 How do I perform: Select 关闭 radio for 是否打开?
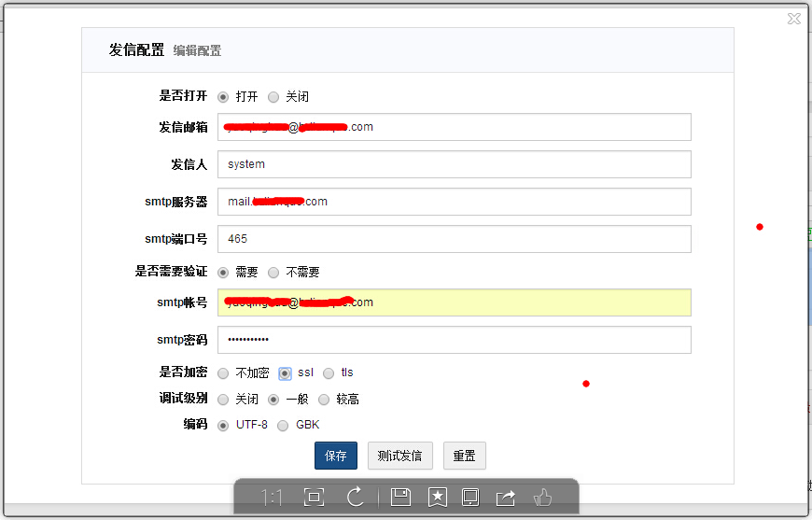click(273, 97)
